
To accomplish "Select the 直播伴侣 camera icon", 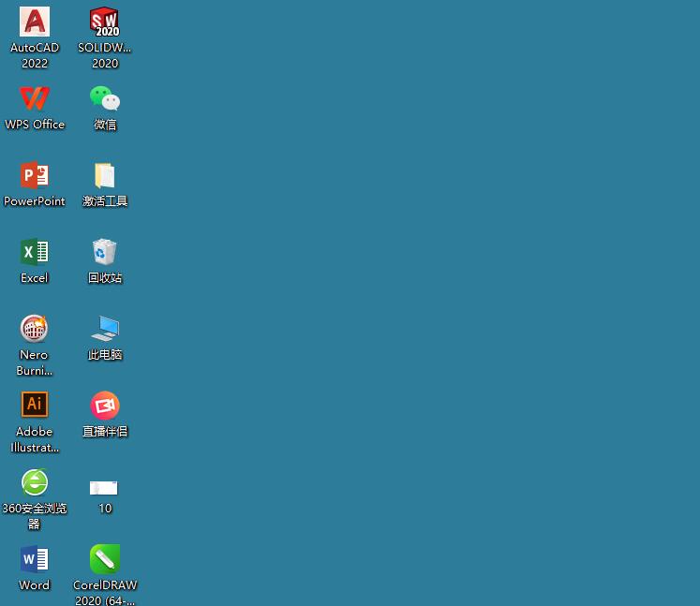I will pos(104,406).
